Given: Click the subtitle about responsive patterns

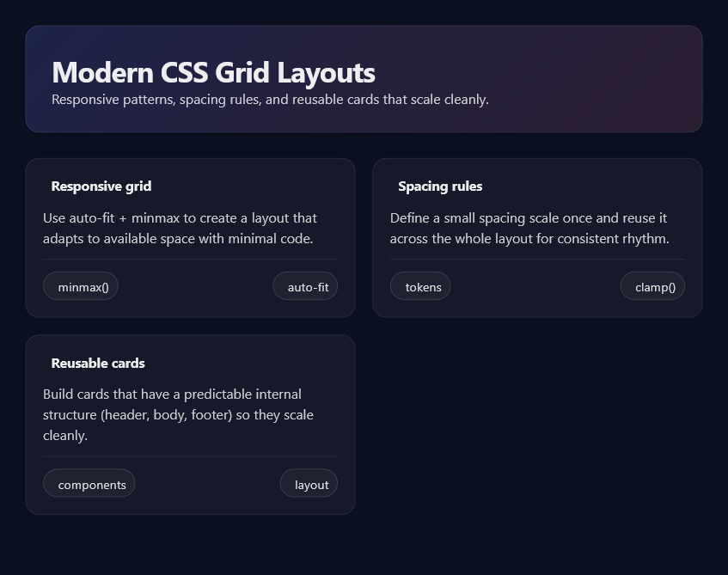Looking at the screenshot, I should pos(270,100).
